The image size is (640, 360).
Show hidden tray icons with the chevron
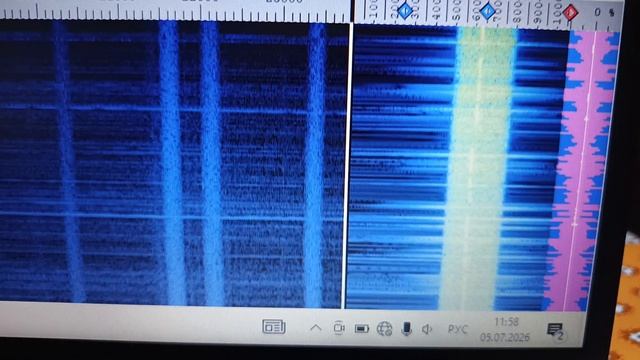(x=316, y=327)
